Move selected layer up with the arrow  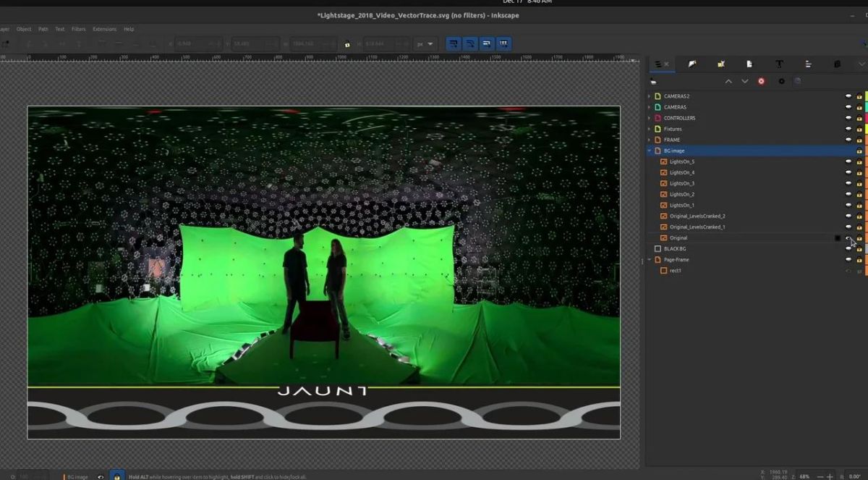[x=728, y=81]
